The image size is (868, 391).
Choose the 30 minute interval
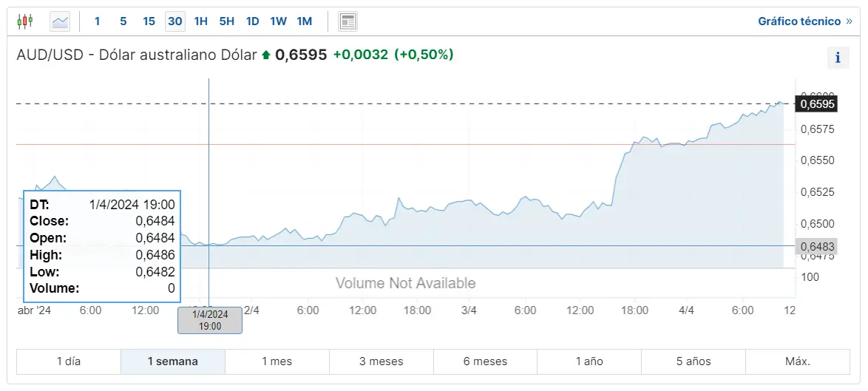click(x=175, y=21)
